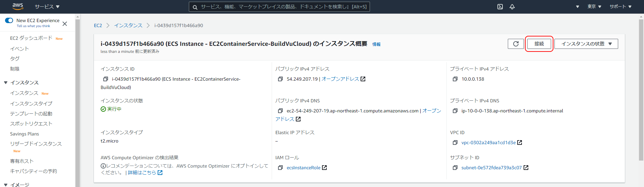
Task: Open リザーブドインスタンス in sidebar
Action: (36, 144)
